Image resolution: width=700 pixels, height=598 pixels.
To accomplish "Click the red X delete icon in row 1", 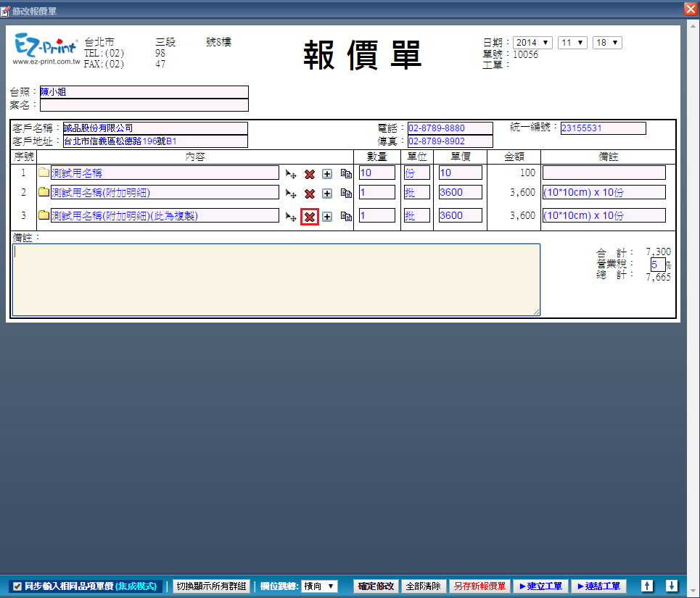I will pyautogui.click(x=310, y=174).
